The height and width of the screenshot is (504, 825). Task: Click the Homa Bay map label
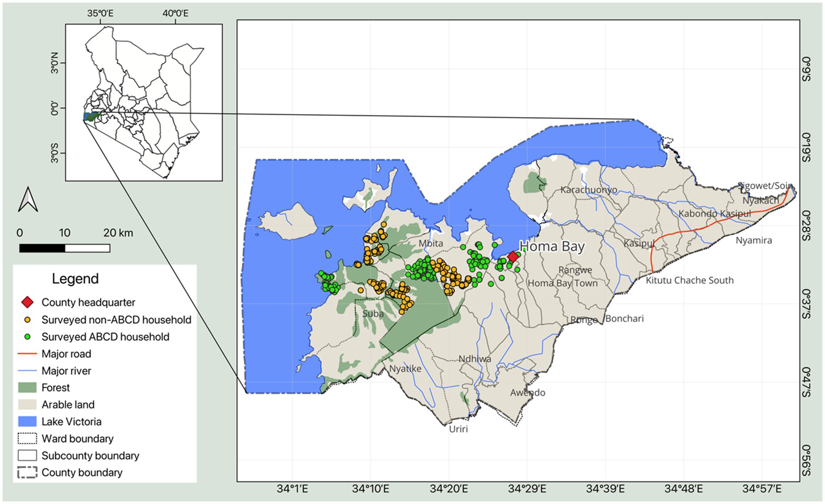tap(552, 246)
